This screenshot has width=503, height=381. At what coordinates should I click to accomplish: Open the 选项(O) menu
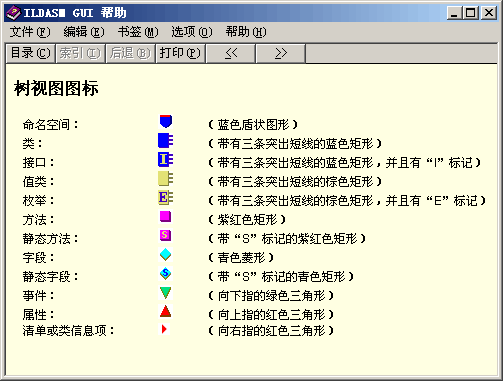(192, 32)
